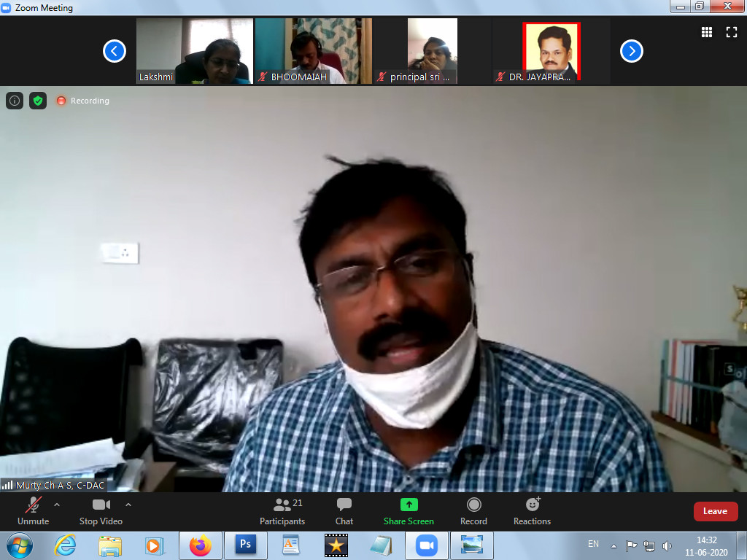This screenshot has height=560, width=747.
Task: Stop Video camera toggle
Action: (101, 511)
